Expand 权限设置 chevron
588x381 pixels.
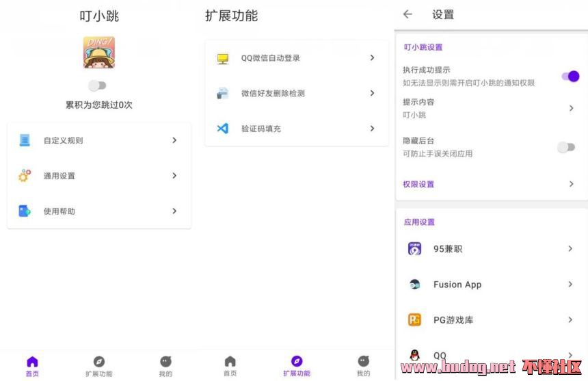point(571,184)
